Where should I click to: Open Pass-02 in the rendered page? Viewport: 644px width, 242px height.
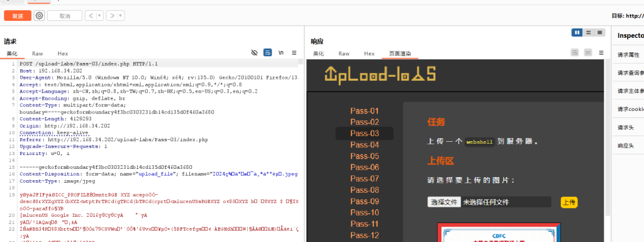click(364, 122)
